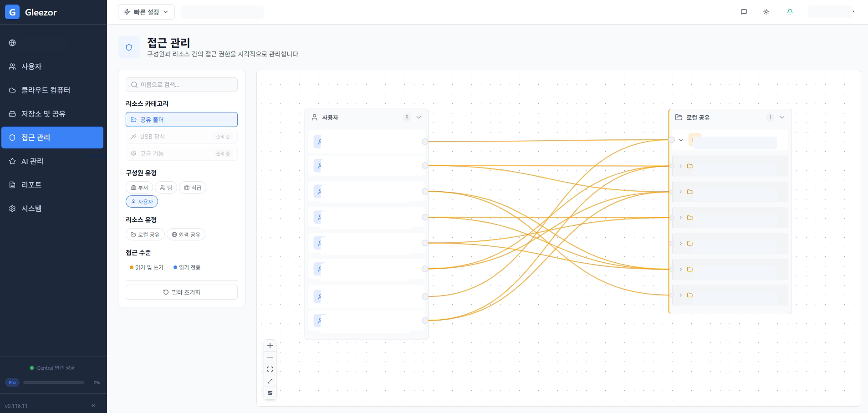Open the 빠른 설정 dropdown
The height and width of the screenshot is (413, 868).
146,12
